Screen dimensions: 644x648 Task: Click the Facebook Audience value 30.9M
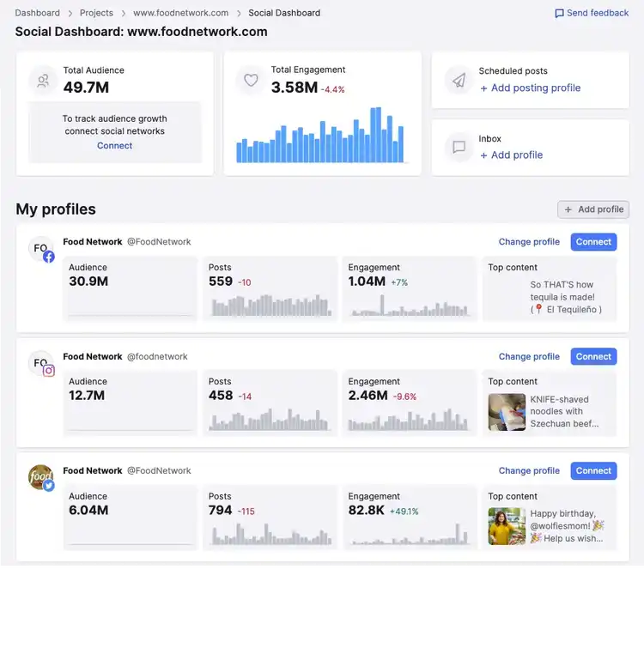click(x=88, y=282)
